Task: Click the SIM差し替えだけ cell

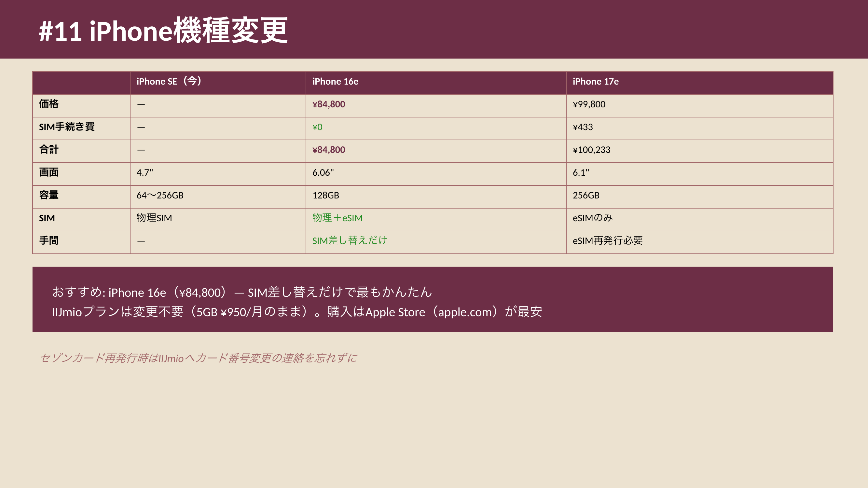Action: [350, 240]
